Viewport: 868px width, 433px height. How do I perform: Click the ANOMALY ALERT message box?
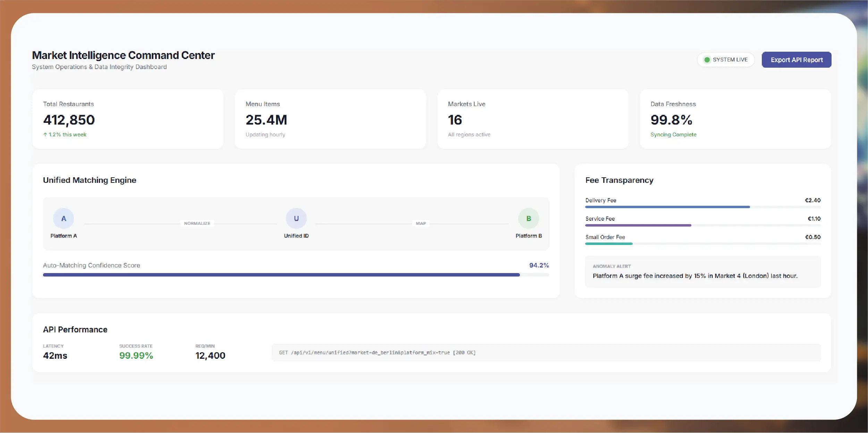click(703, 272)
